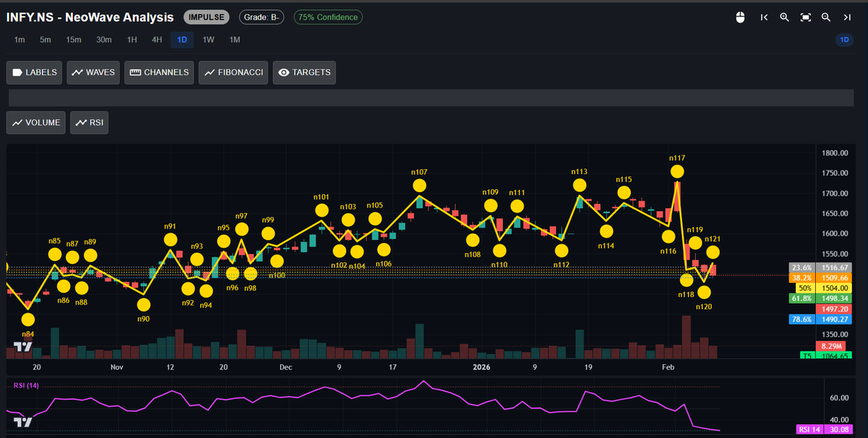Click the TradingView logo in price pane
This screenshot has height=438, width=868.
[24, 346]
